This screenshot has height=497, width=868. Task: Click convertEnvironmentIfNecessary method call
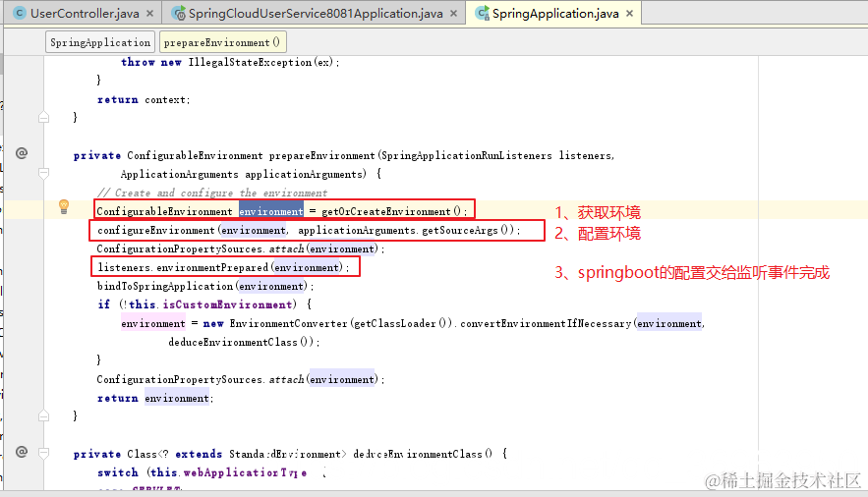(x=546, y=323)
